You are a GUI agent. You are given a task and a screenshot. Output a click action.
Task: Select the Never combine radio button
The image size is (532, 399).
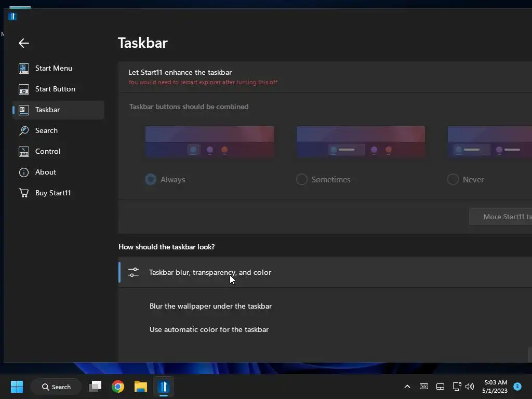[x=453, y=179]
